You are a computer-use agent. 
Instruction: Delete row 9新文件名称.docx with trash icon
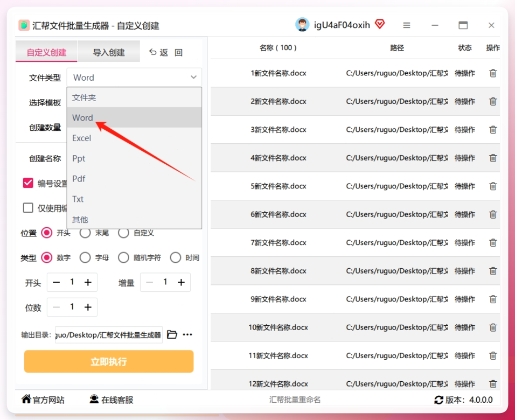pos(493,299)
